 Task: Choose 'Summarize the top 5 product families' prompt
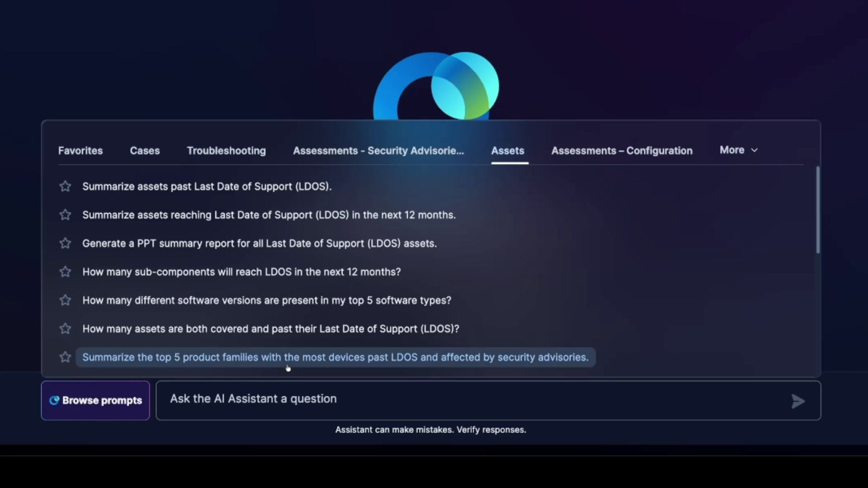pyautogui.click(x=335, y=357)
